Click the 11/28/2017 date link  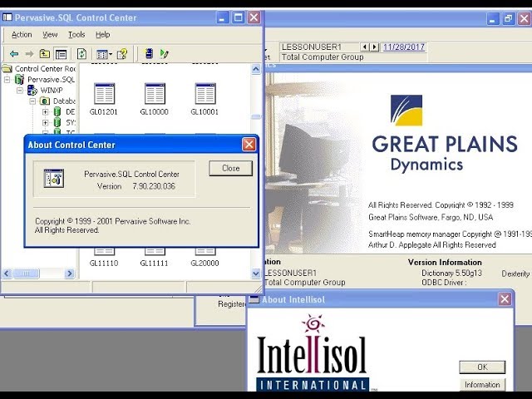point(404,47)
